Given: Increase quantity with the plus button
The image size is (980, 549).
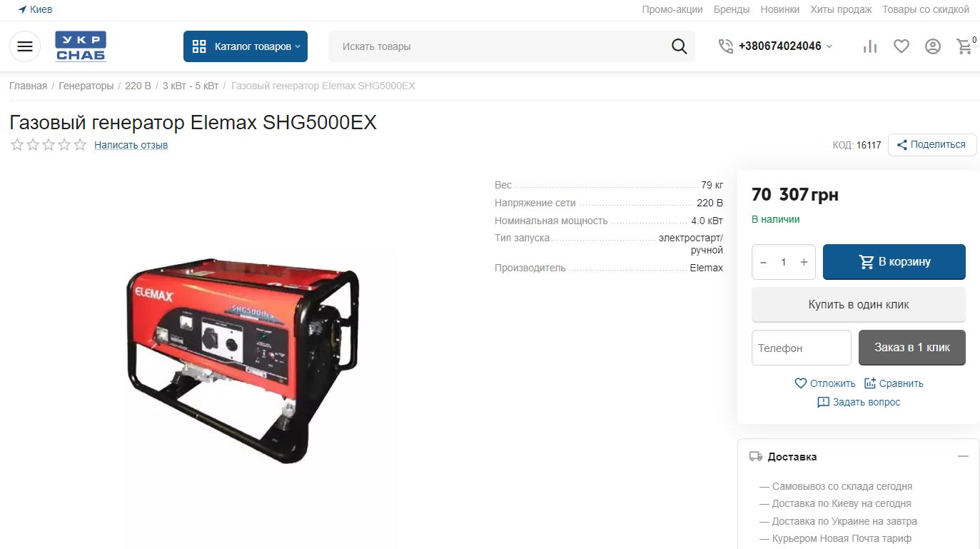Looking at the screenshot, I should coord(804,262).
